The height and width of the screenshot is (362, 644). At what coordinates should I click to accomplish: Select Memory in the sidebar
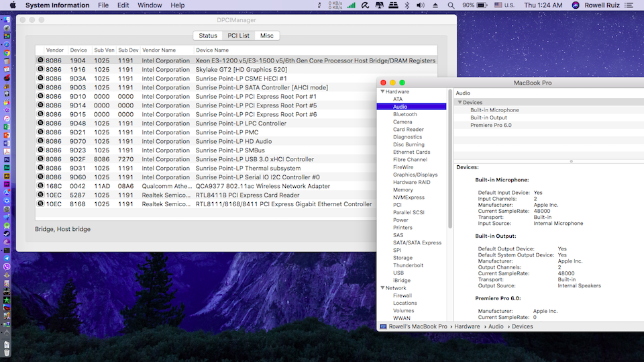(403, 189)
